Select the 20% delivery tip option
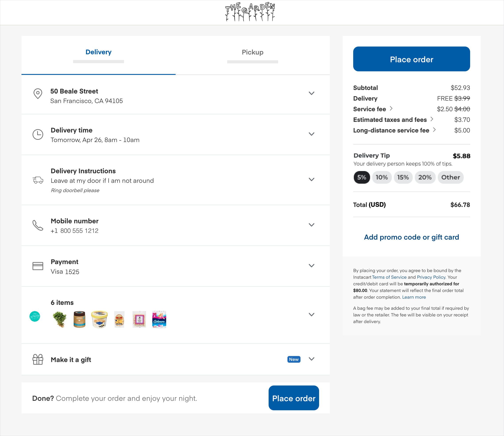This screenshot has width=504, height=436. 426,177
